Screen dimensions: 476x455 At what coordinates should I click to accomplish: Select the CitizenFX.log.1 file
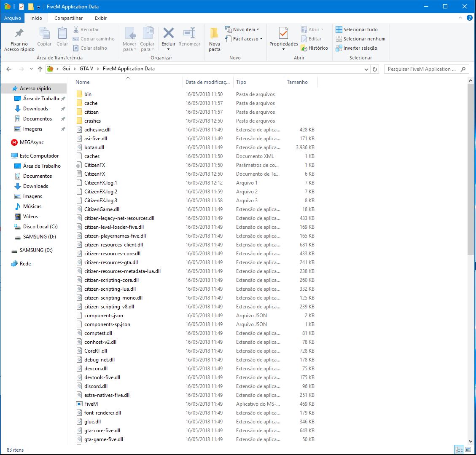click(97, 182)
